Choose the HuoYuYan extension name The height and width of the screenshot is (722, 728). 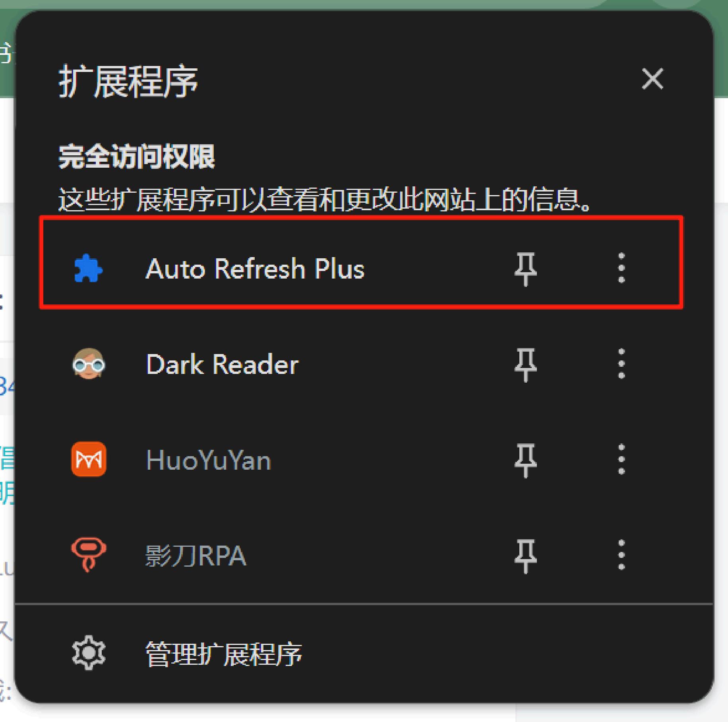pos(209,460)
